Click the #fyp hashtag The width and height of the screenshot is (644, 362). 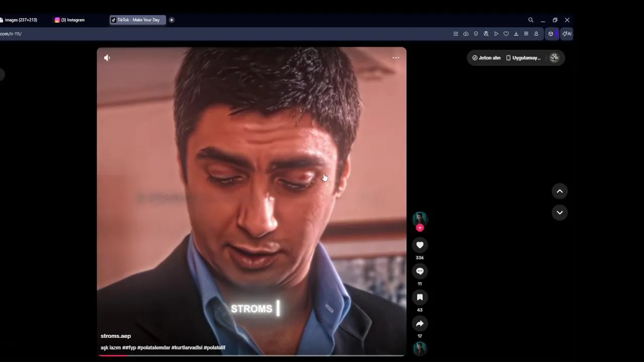click(129, 347)
